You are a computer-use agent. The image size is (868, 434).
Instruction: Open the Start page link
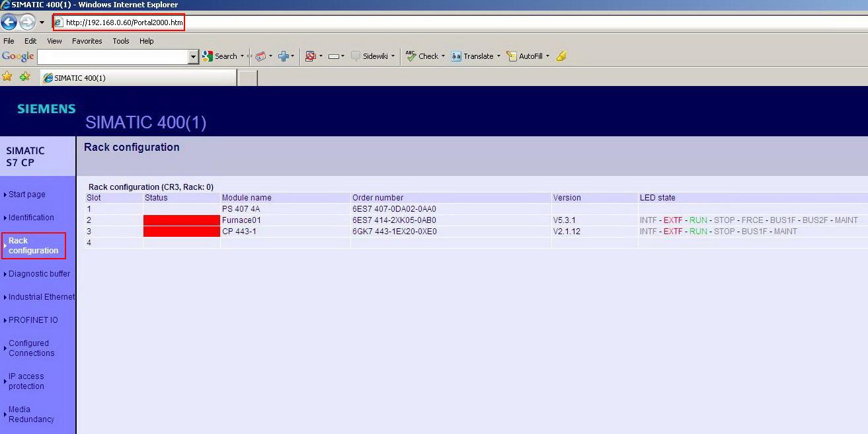coord(27,195)
